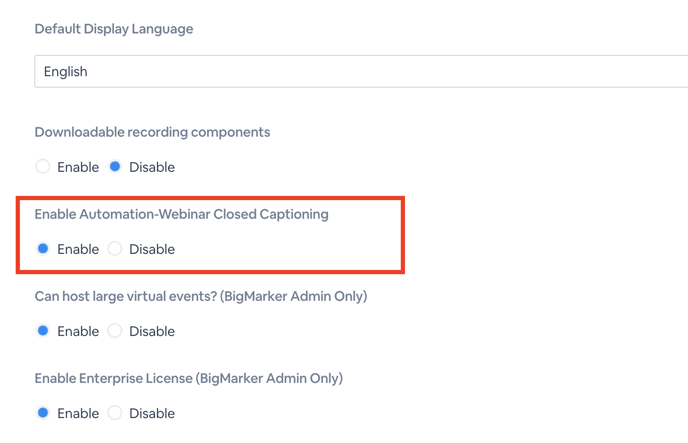Click the Disable radio circle for Automation-Webinar Closed Captioning
This screenshot has width=688, height=443.
tap(115, 249)
